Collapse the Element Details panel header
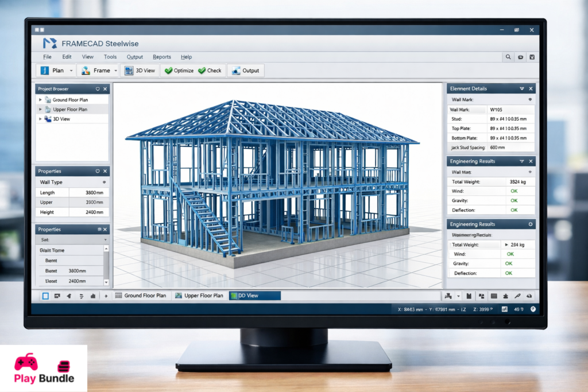This screenshot has width=588, height=392. click(x=521, y=88)
